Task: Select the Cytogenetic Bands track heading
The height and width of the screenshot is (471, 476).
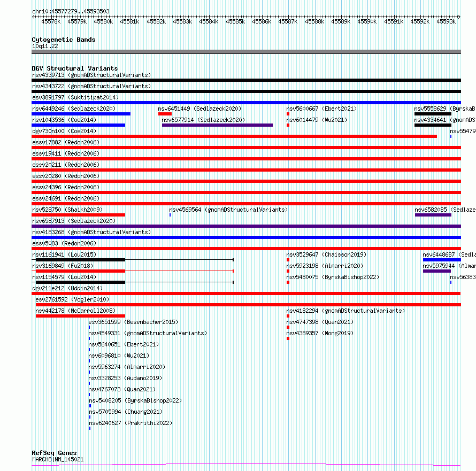Action: tap(64, 40)
